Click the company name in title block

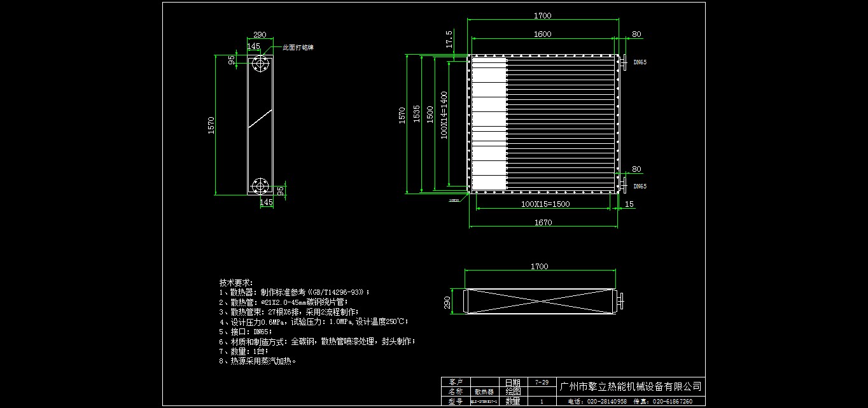click(x=630, y=386)
